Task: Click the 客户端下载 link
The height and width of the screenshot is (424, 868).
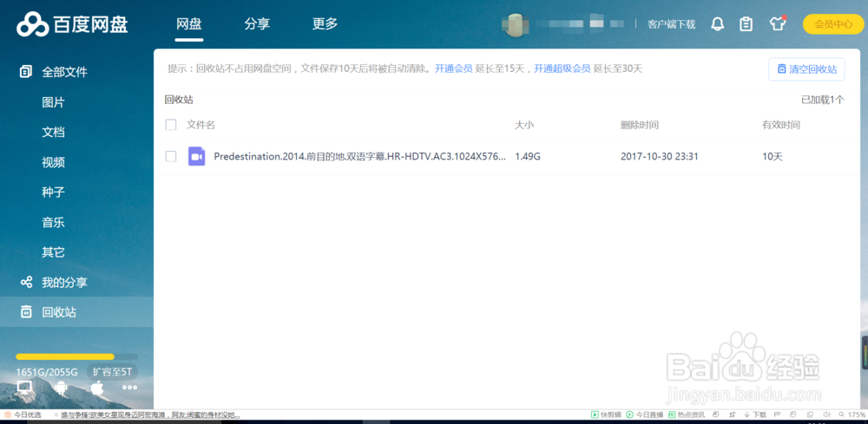Action: click(672, 24)
